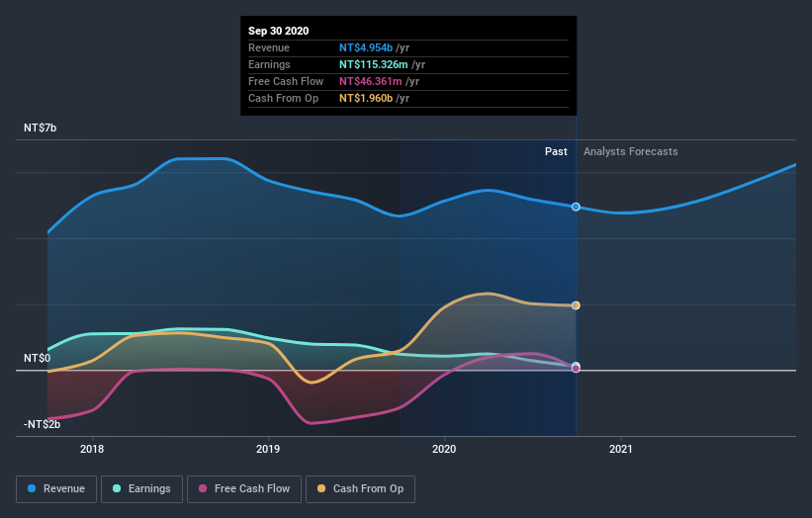This screenshot has height=518, width=812.
Task: Click the 2020 x-axis label
Action: pyautogui.click(x=444, y=449)
